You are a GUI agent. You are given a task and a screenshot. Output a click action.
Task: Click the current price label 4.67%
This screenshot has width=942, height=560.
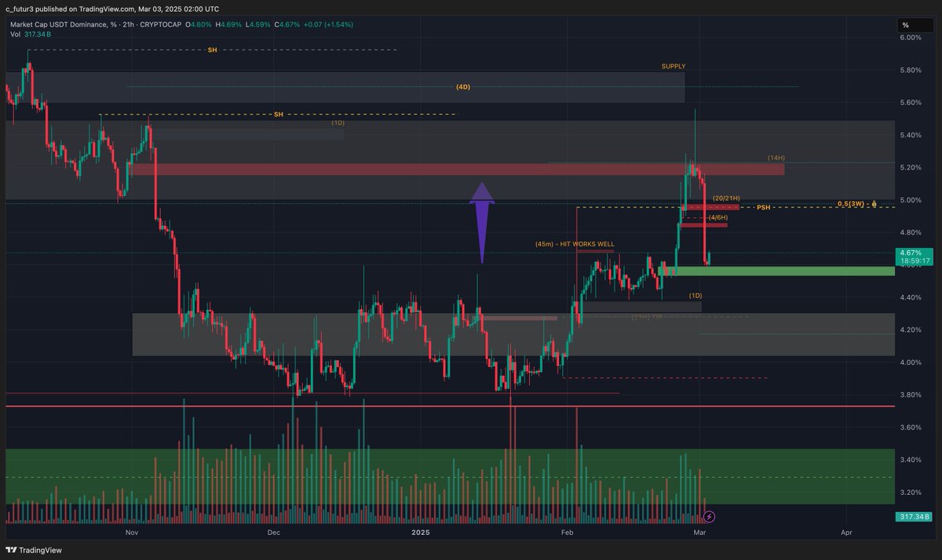click(912, 253)
